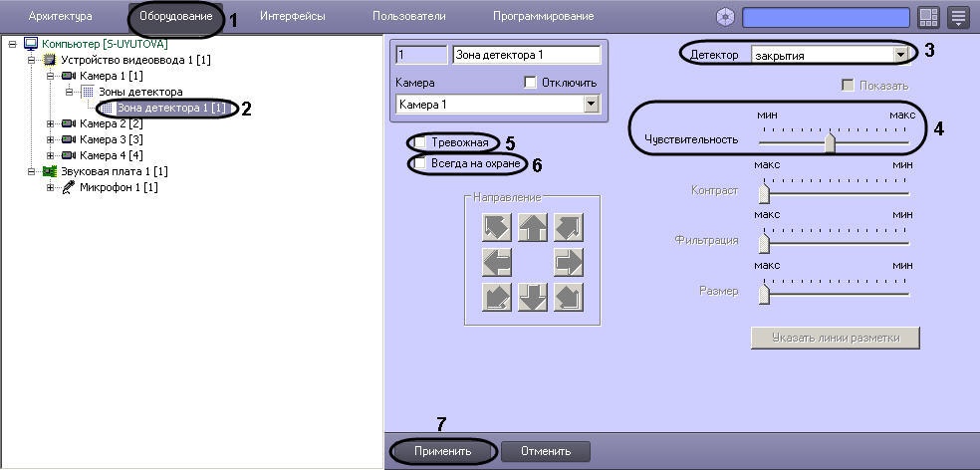Click the up direction arrow icon

click(533, 228)
